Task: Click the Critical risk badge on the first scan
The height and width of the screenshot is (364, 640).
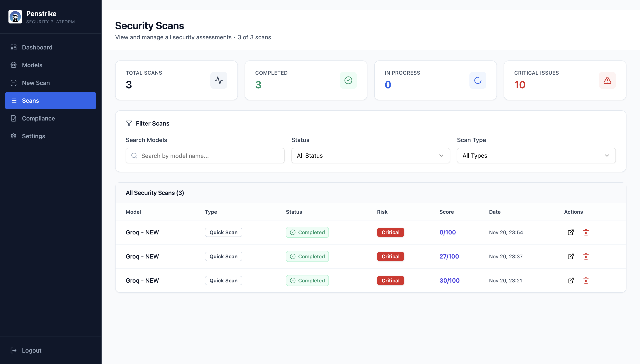Action: (x=390, y=232)
